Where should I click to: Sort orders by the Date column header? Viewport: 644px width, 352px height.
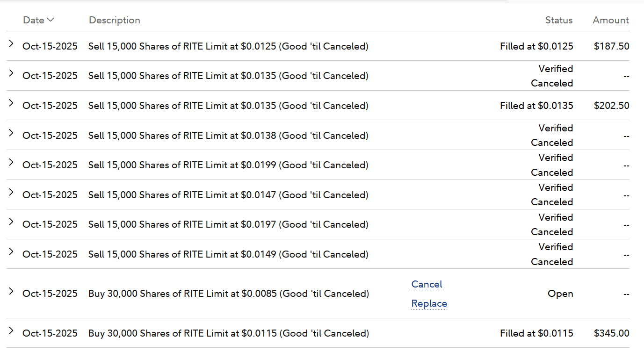pyautogui.click(x=38, y=20)
